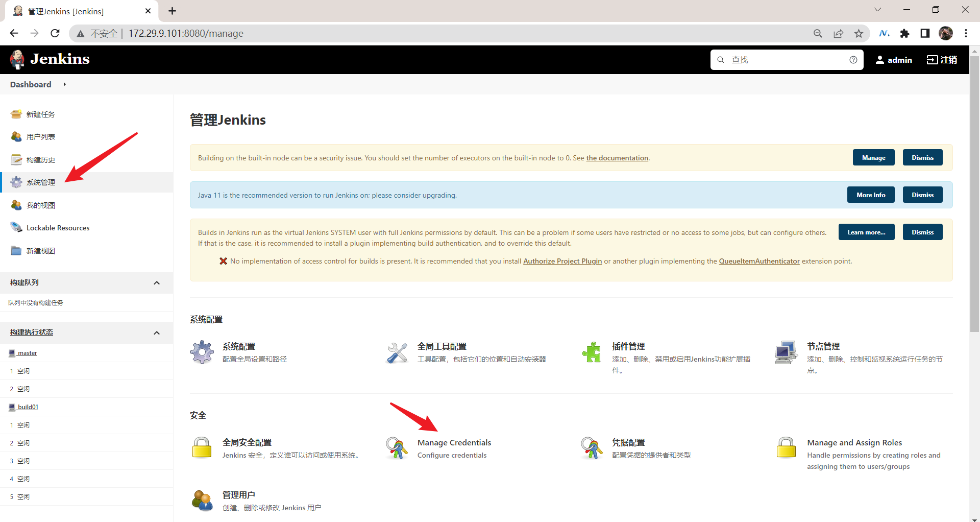Screen dimensions: 980x522
Task: Open browser extensions puzzle icon
Action: (x=905, y=33)
